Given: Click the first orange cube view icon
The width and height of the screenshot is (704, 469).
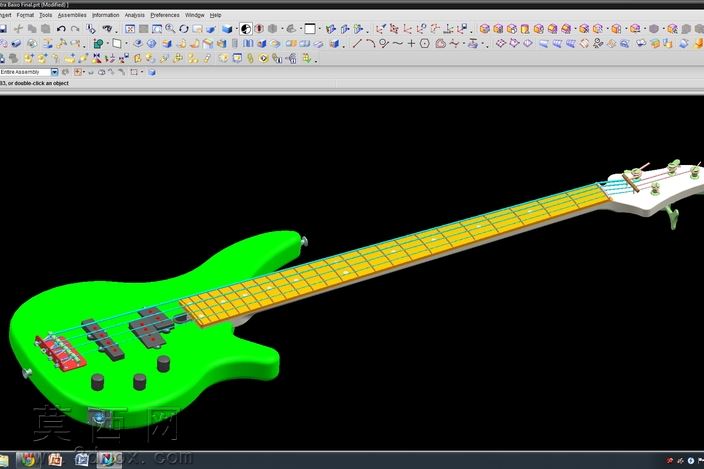Looking at the screenshot, I should [484, 29].
